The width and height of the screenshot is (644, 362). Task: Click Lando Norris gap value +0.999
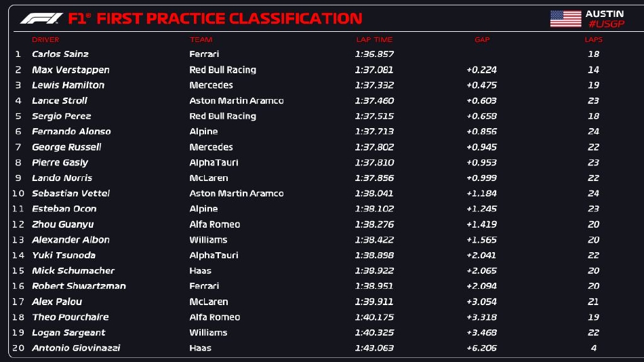tap(481, 178)
